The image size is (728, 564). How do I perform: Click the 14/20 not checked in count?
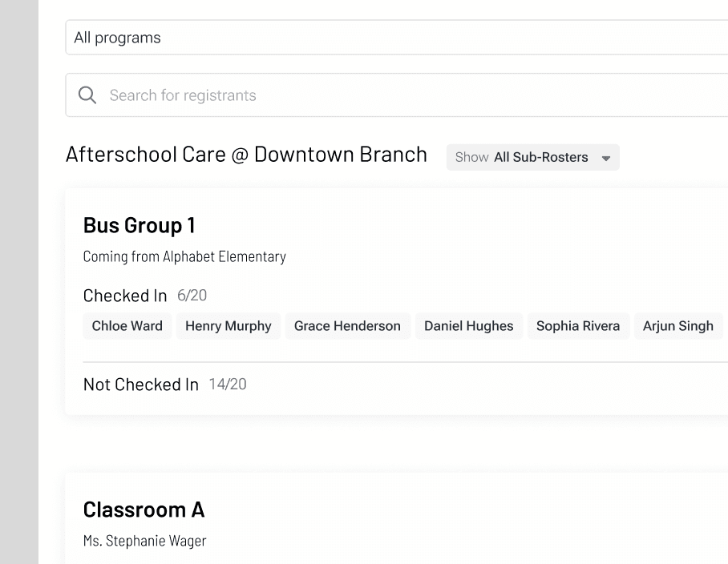228,385
